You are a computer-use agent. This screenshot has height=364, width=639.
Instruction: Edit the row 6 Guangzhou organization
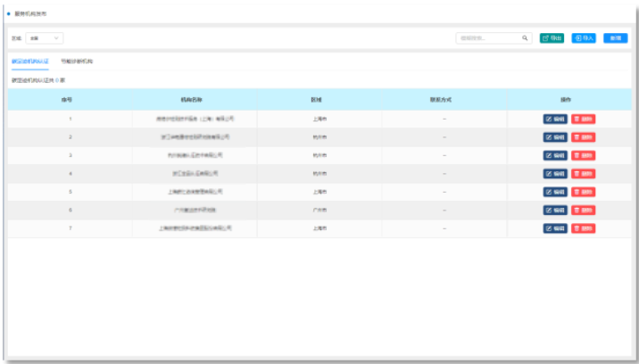(x=554, y=210)
